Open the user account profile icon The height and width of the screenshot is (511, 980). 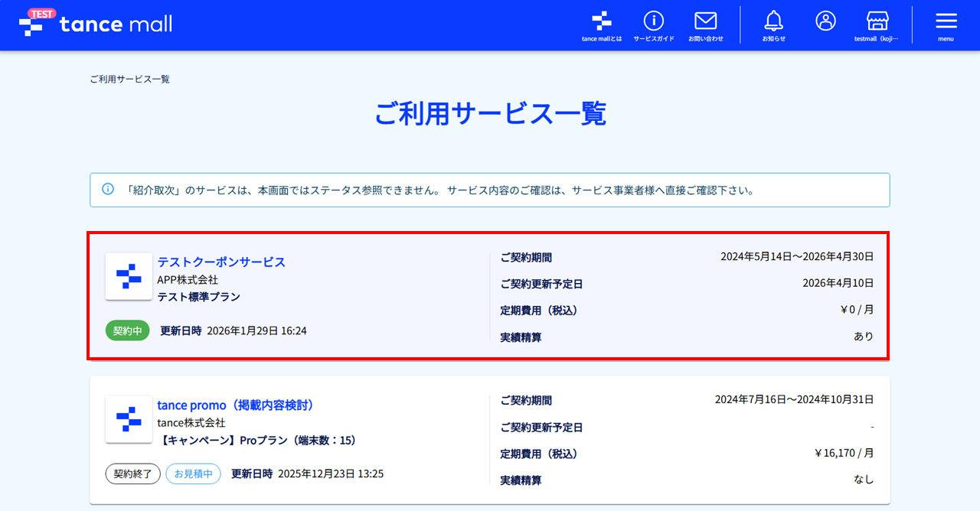[826, 21]
